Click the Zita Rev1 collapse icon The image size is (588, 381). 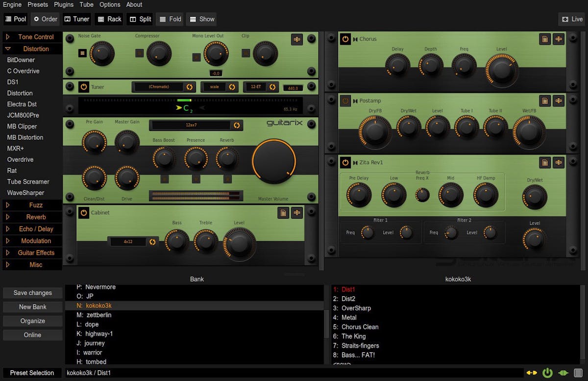point(558,162)
